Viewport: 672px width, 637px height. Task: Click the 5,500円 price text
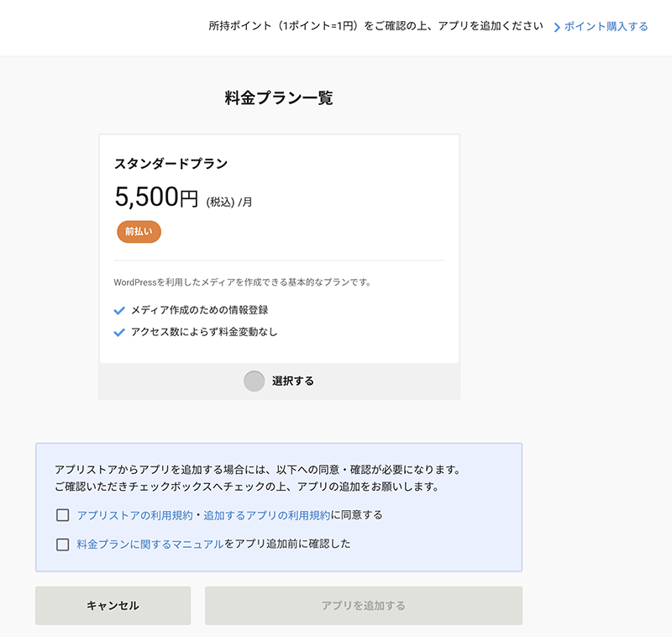pos(156,197)
